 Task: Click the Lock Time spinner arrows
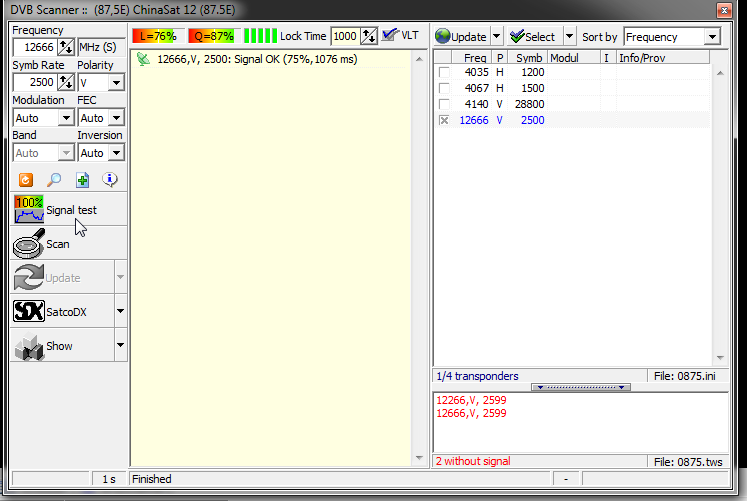point(369,36)
